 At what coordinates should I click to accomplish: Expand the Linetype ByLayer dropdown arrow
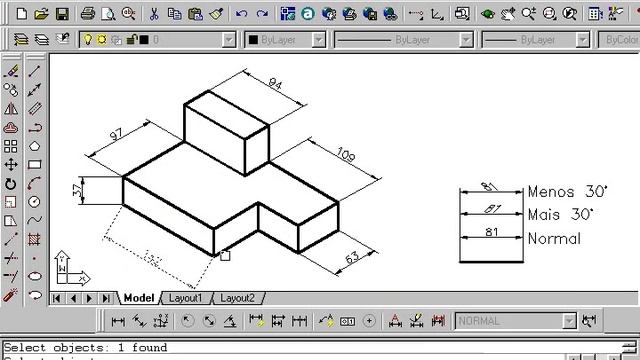[x=466, y=40]
